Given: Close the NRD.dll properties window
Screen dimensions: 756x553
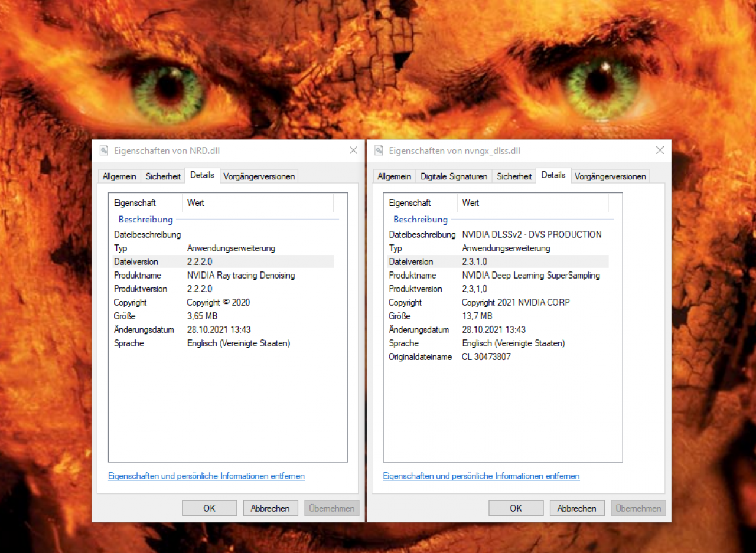Looking at the screenshot, I should (353, 150).
